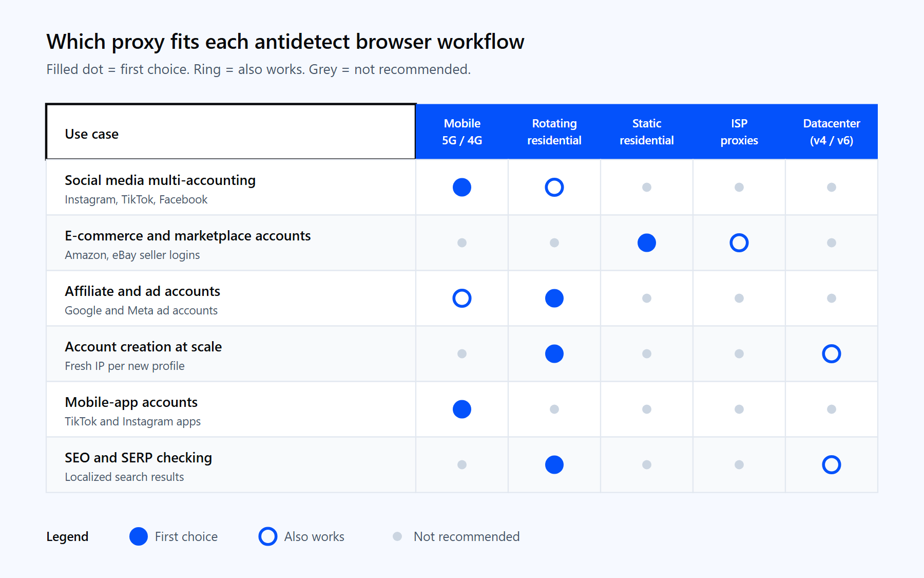
Task: Click grey dot for Mobile-app accounts under Datacenter
Action: point(832,409)
